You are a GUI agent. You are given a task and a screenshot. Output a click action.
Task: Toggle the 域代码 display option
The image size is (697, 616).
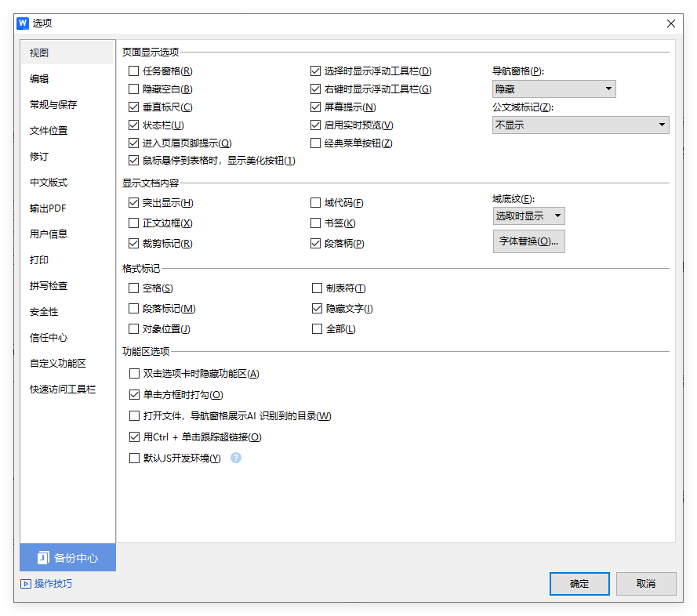[x=316, y=202]
